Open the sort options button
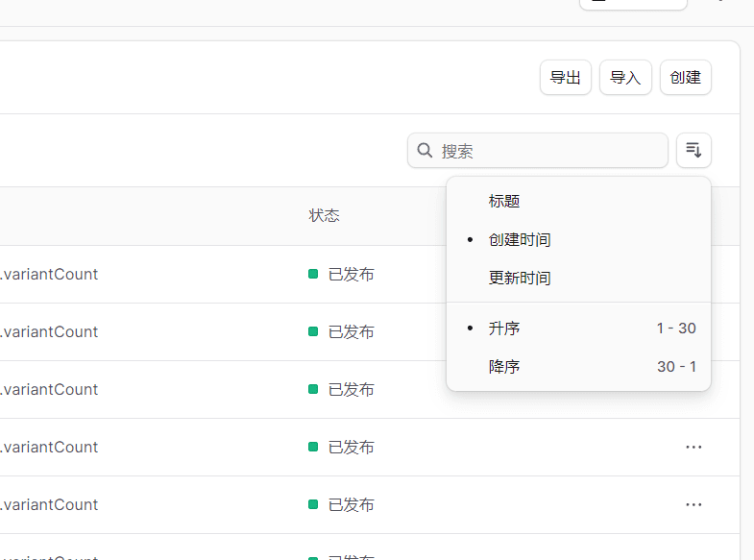This screenshot has height=560, width=754. tap(693, 150)
